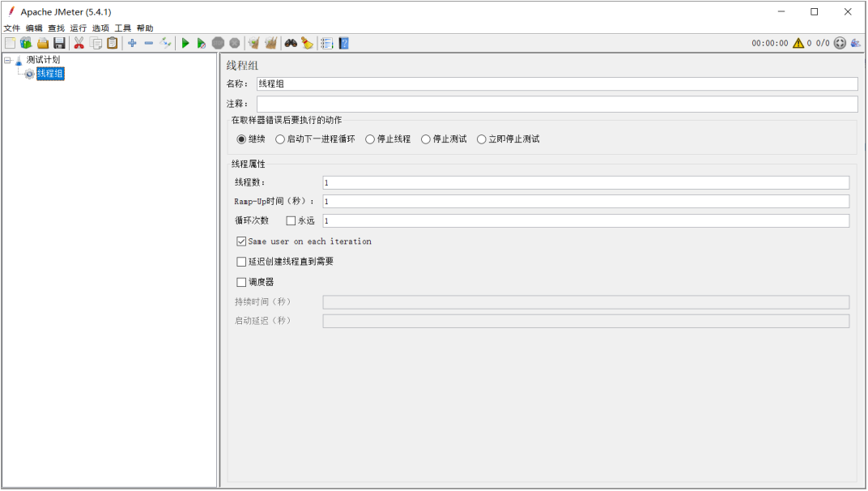Image resolution: width=868 pixels, height=491 pixels.
Task: Check the 永远 loop checkbox
Action: click(x=291, y=220)
